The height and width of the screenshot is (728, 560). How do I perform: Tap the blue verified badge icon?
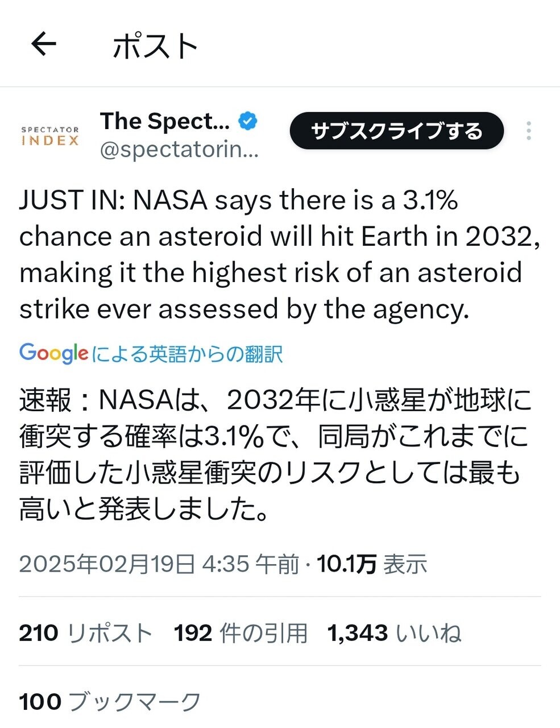[x=248, y=121]
